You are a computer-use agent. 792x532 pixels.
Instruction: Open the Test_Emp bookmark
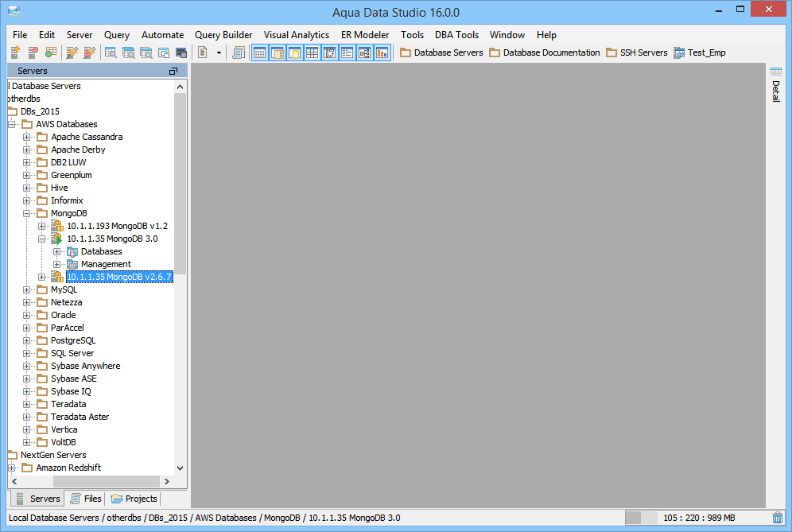click(x=700, y=52)
